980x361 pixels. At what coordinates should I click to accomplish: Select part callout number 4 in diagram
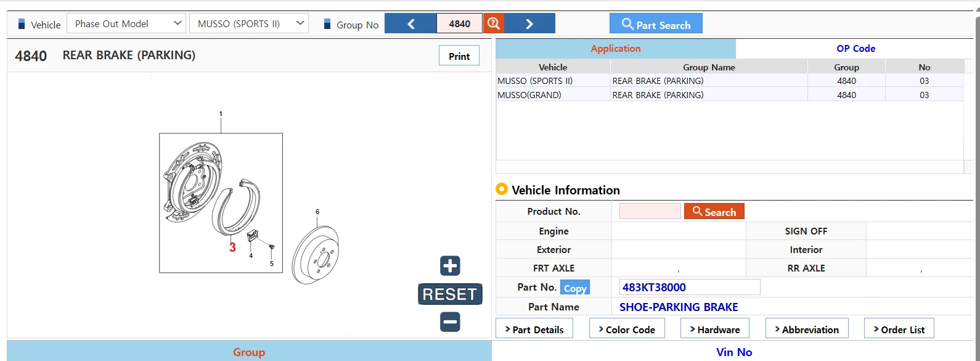tap(251, 255)
